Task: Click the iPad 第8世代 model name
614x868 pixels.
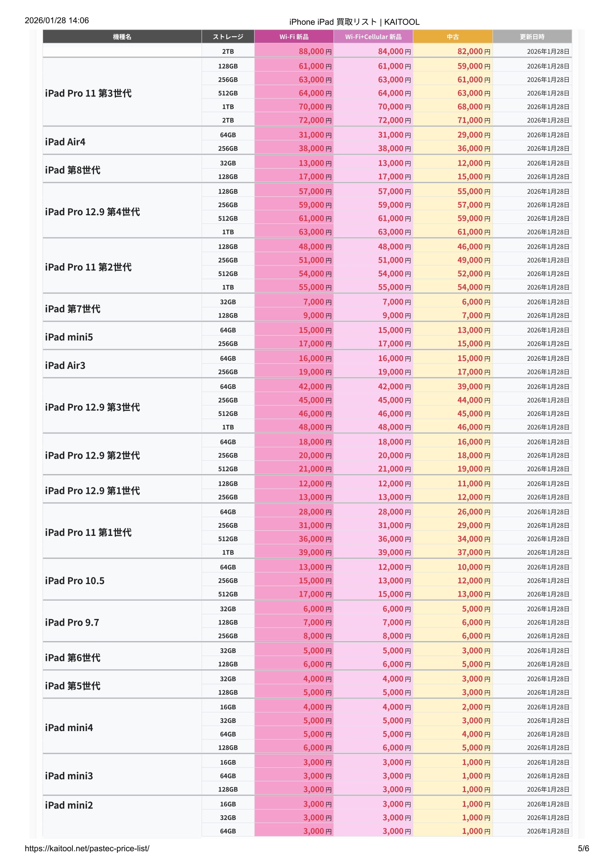Action: pos(73,170)
